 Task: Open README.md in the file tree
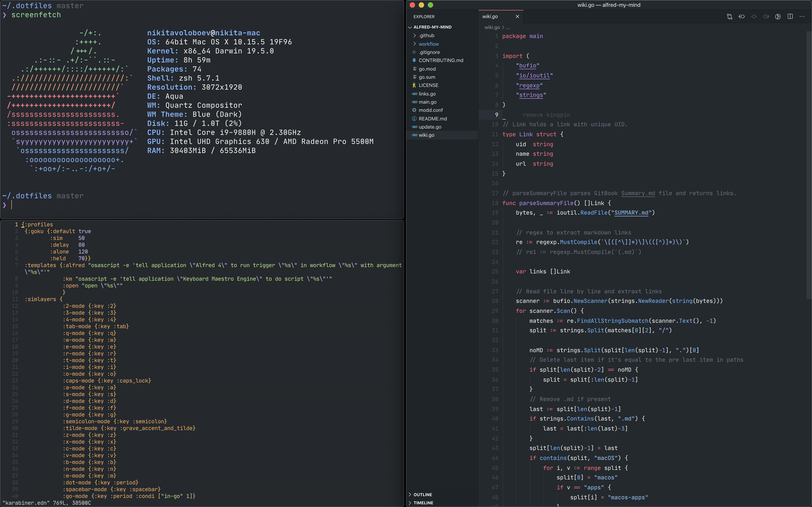433,119
